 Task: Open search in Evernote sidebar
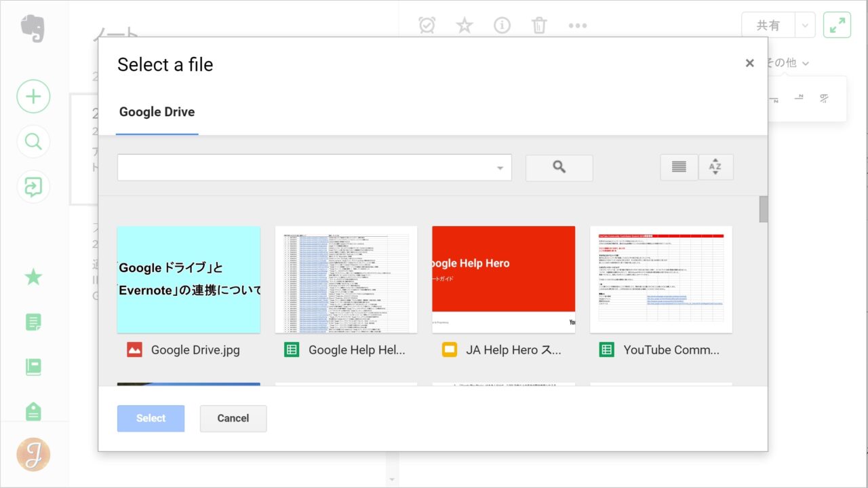pos(33,142)
